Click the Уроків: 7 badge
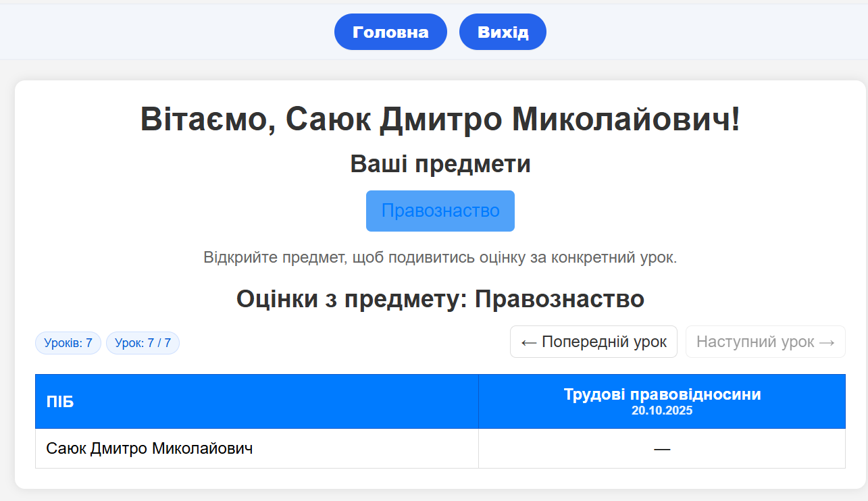Image resolution: width=868 pixels, height=501 pixels. coord(68,343)
